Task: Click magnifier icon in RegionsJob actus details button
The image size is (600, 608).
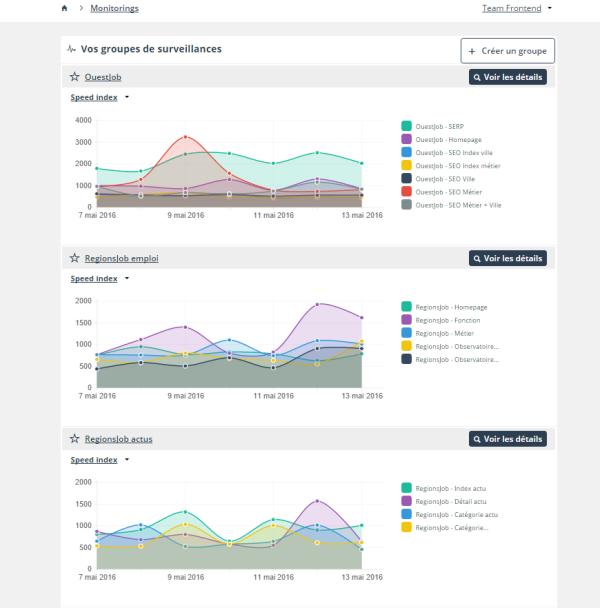Action: point(477,439)
